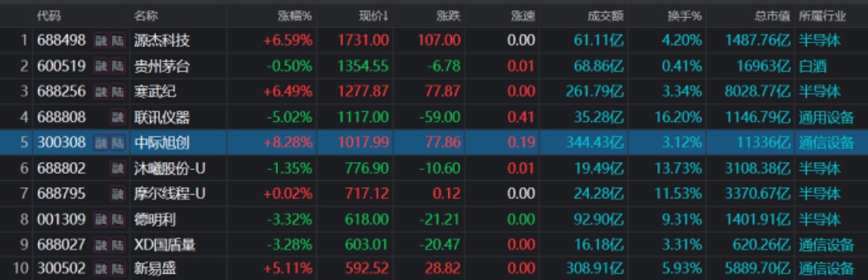
Task: Click the turnover rate 16.20%
Action: pyautogui.click(x=678, y=117)
